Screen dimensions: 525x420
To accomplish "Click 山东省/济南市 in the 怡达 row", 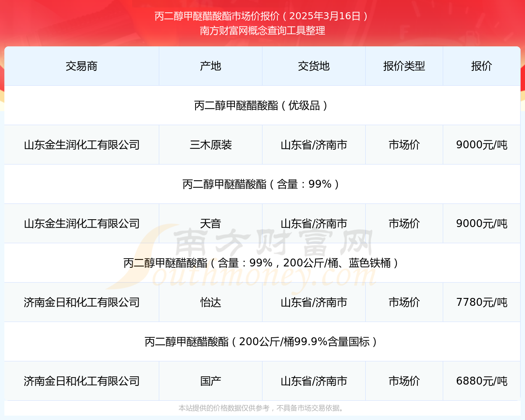I will [x=314, y=302].
